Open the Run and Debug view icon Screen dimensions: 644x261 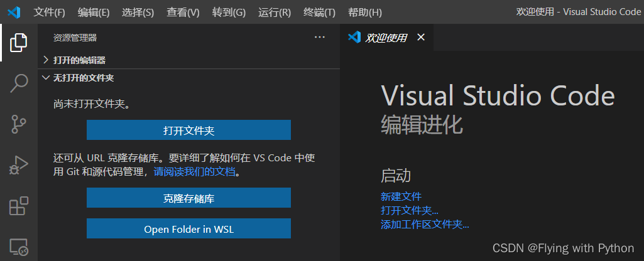point(19,166)
